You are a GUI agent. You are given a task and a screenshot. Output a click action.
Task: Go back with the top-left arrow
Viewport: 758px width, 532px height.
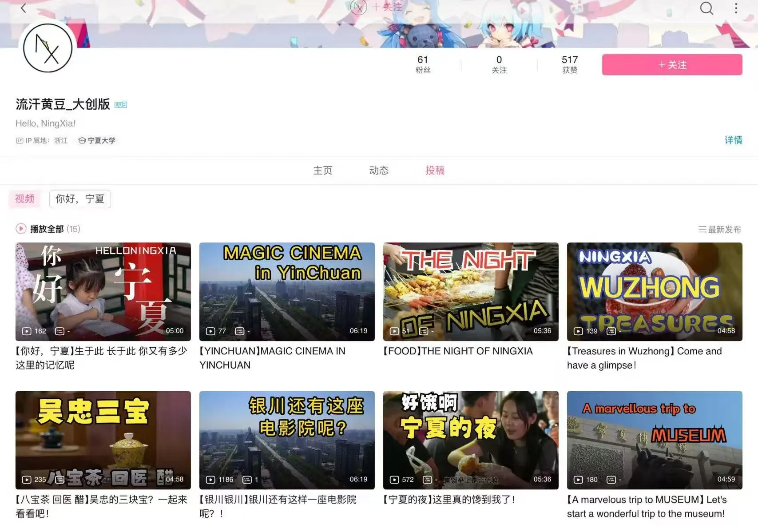point(24,8)
